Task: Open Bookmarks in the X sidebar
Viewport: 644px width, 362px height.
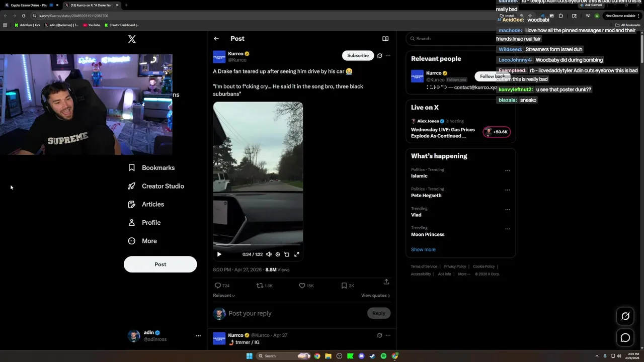Action: 152,168
